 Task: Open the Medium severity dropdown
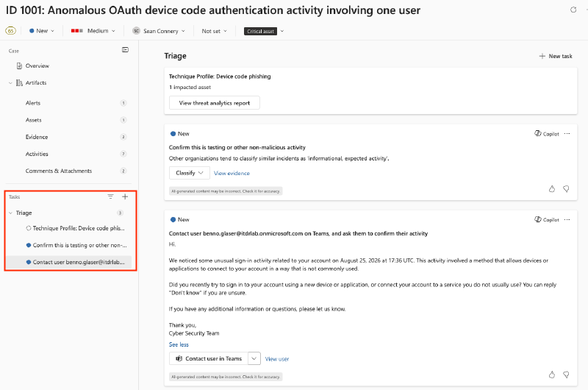[x=93, y=31]
